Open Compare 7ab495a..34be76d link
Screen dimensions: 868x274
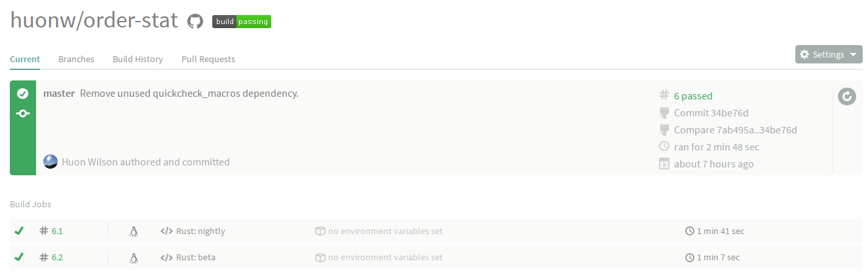pos(735,129)
